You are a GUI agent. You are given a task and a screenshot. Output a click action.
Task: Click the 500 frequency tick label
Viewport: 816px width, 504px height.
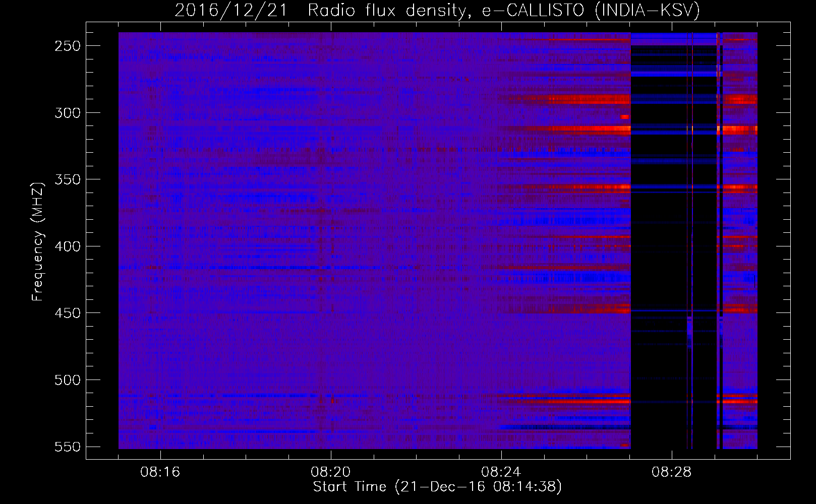(x=68, y=380)
